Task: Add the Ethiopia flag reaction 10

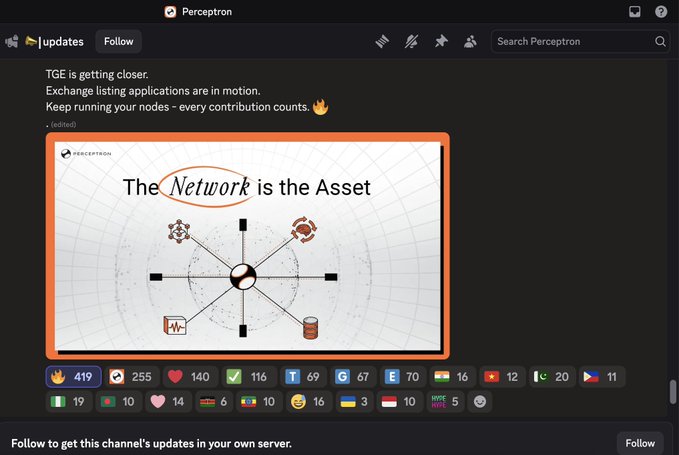Action: click(x=259, y=402)
